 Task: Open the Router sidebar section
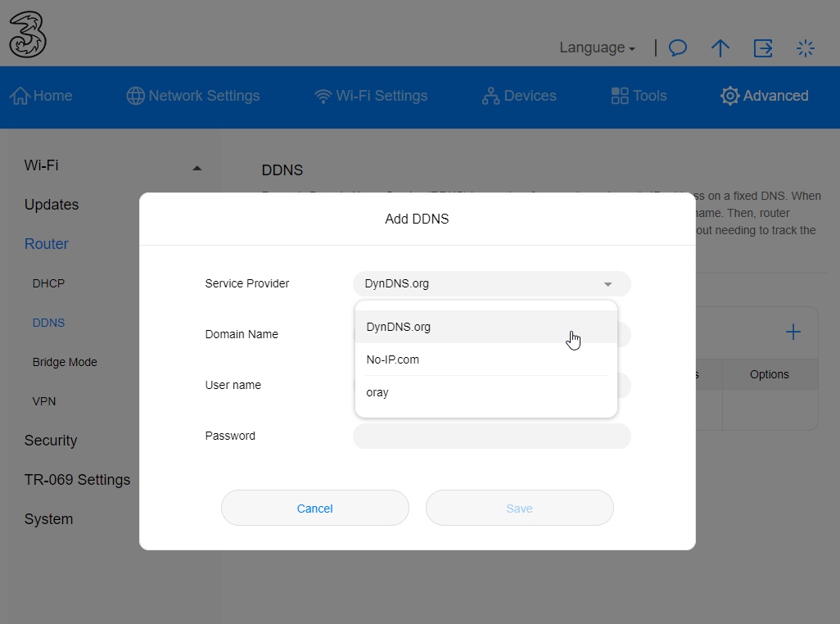coord(46,244)
